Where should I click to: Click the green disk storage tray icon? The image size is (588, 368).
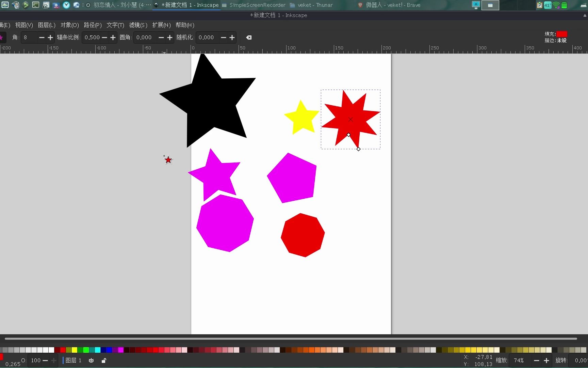(564, 5)
